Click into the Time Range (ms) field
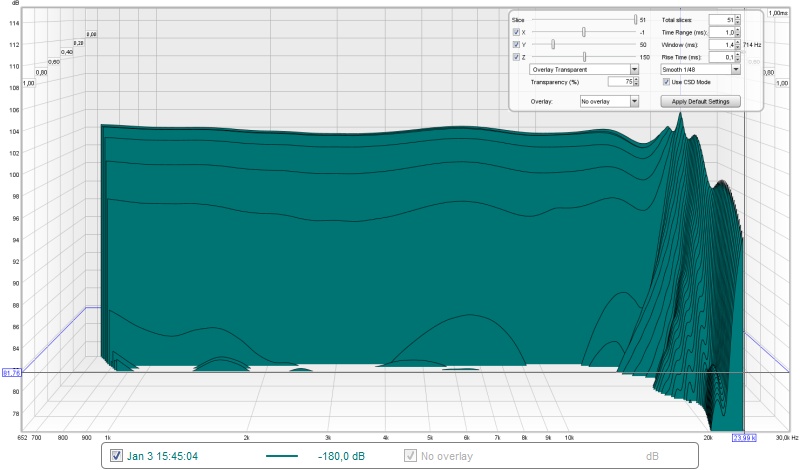The image size is (800, 470). pos(721,32)
